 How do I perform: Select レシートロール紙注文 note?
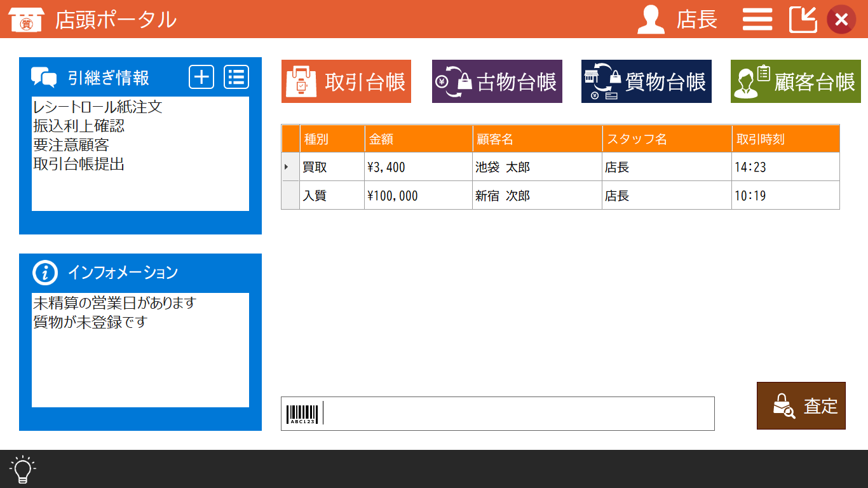pos(98,107)
